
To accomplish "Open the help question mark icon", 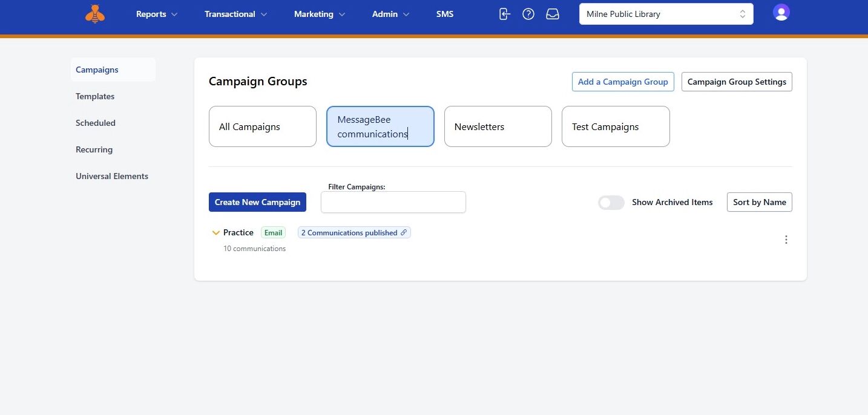I will tap(528, 14).
